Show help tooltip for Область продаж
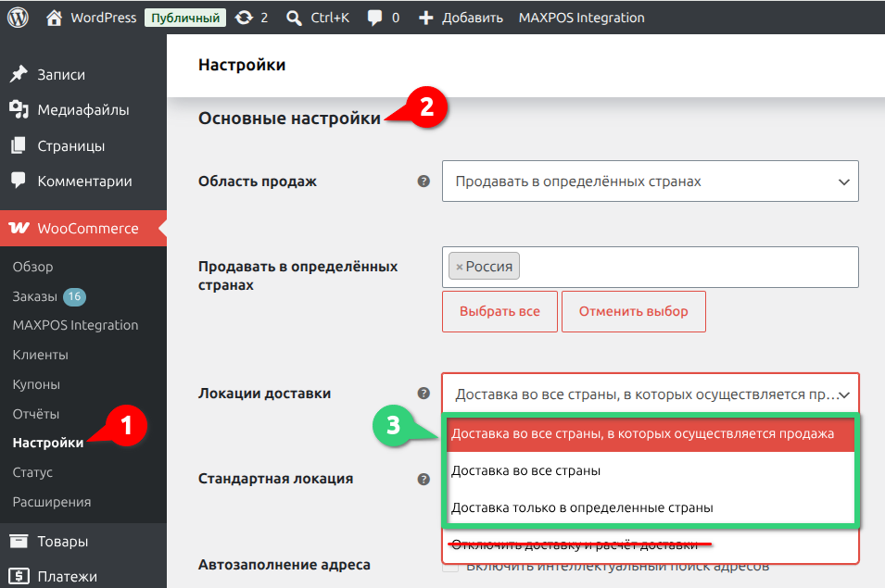885x588 pixels. (x=424, y=181)
